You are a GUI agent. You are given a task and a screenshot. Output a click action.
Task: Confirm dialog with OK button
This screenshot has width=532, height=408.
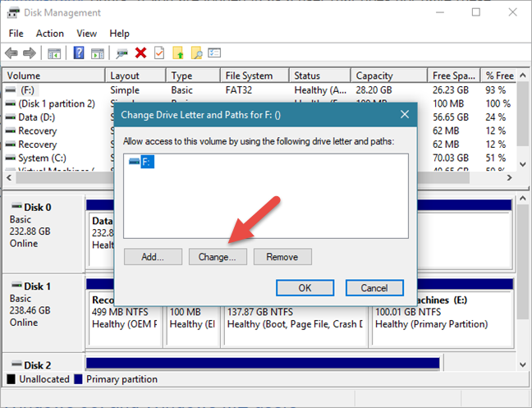pyautogui.click(x=305, y=288)
